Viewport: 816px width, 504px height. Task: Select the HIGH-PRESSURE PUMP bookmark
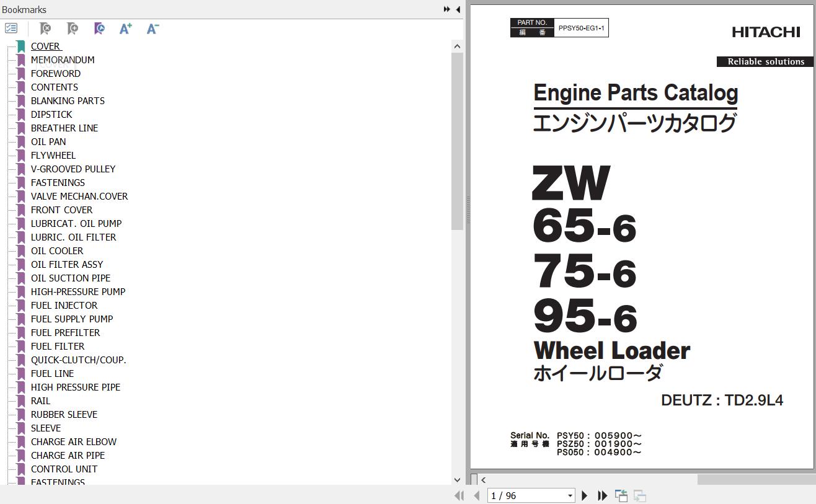[78, 291]
